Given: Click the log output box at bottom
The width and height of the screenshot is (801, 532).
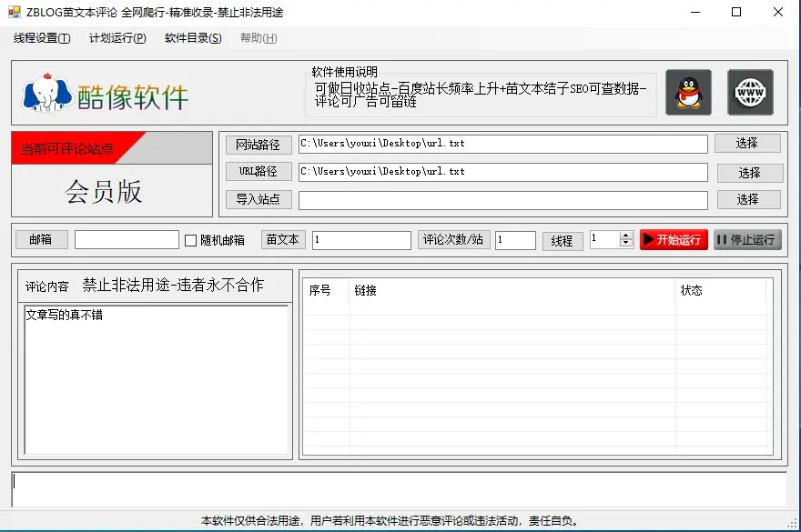Looking at the screenshot, I should [400, 489].
